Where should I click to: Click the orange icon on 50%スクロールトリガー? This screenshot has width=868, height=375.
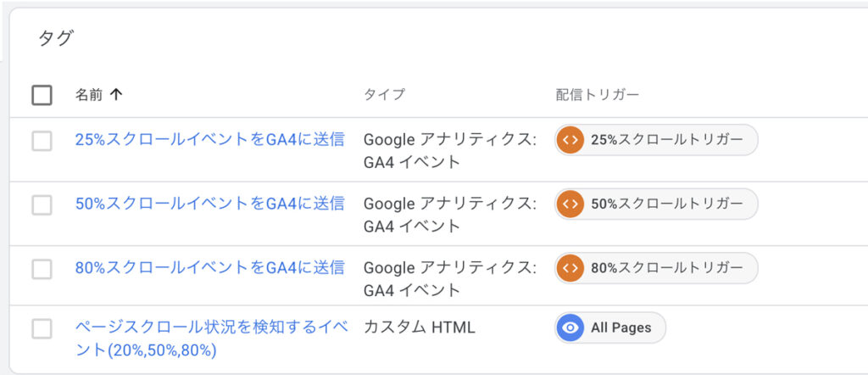(570, 204)
